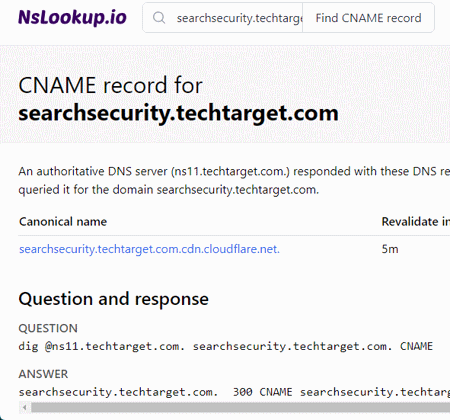Click the ANSWER section label
Image resolution: width=450 pixels, height=420 pixels.
pos(43,374)
